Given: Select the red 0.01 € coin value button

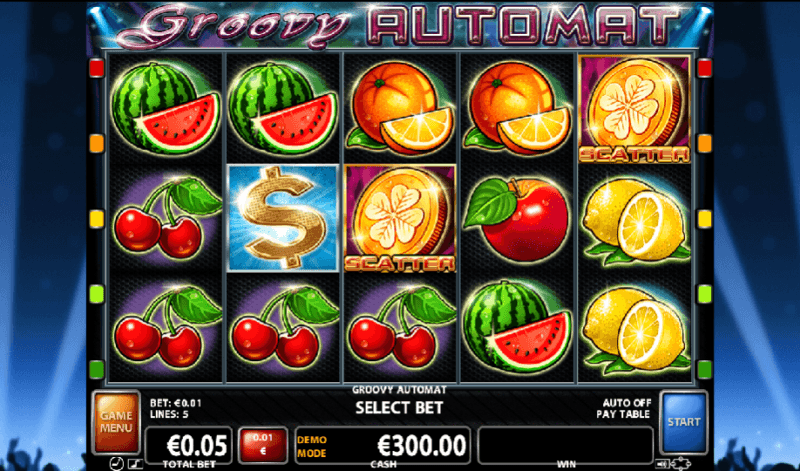Looking at the screenshot, I should click(263, 445).
